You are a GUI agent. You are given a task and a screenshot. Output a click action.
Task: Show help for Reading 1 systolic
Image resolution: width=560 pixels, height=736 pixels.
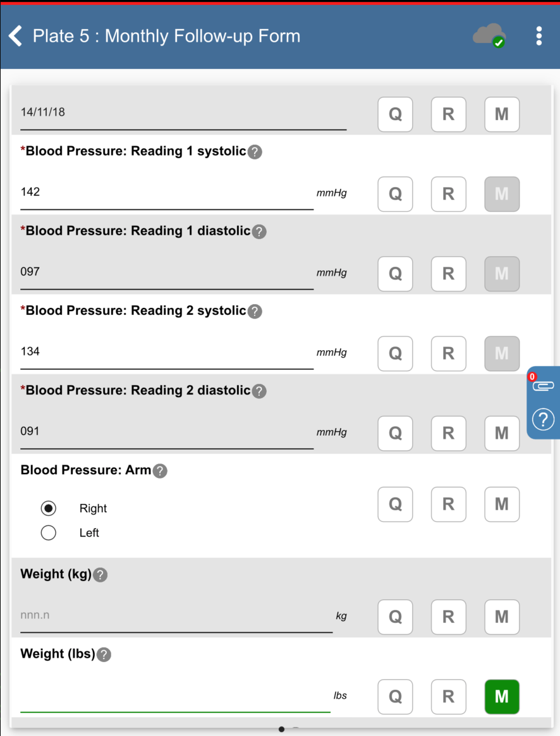[255, 152]
